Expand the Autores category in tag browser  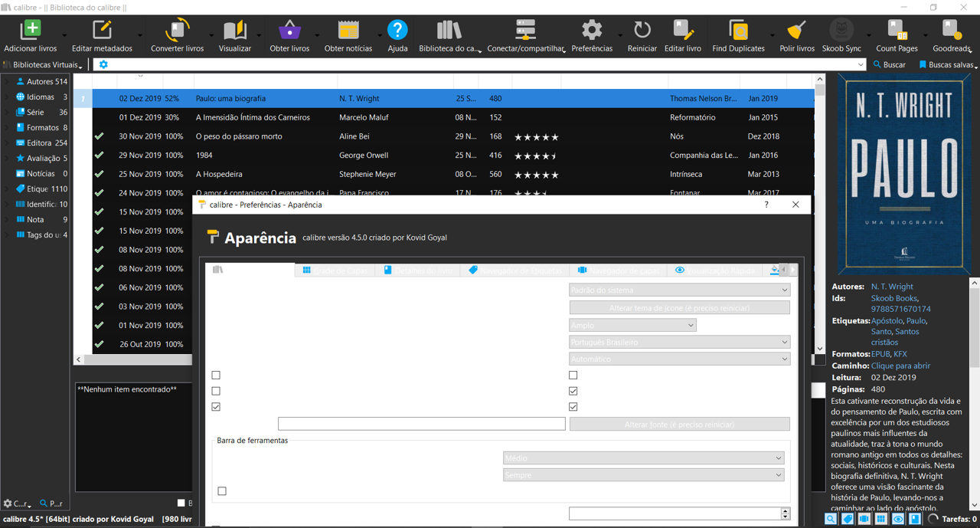8,81
